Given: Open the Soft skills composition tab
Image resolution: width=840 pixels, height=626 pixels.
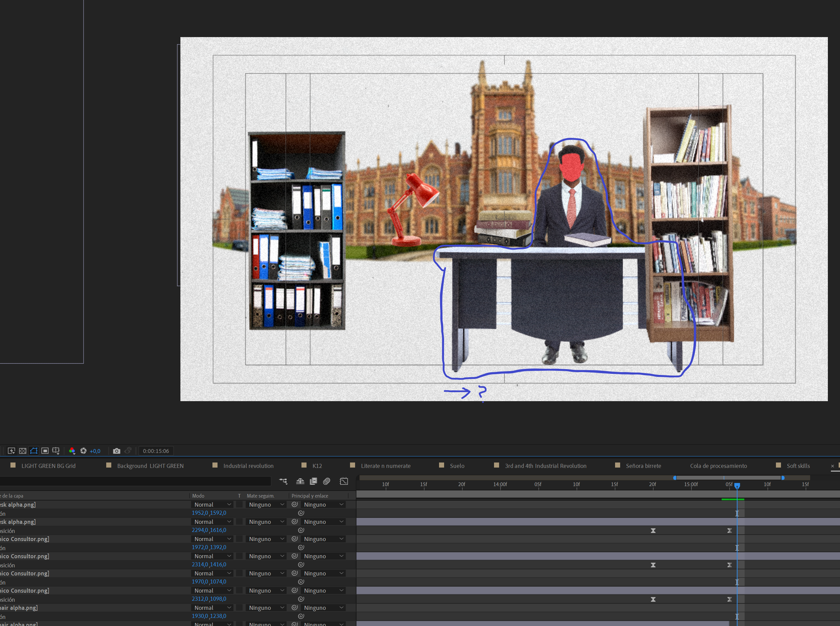Looking at the screenshot, I should click(798, 466).
